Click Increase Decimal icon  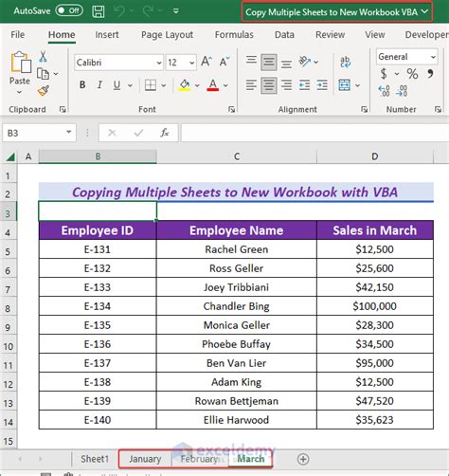pyautogui.click(x=384, y=91)
